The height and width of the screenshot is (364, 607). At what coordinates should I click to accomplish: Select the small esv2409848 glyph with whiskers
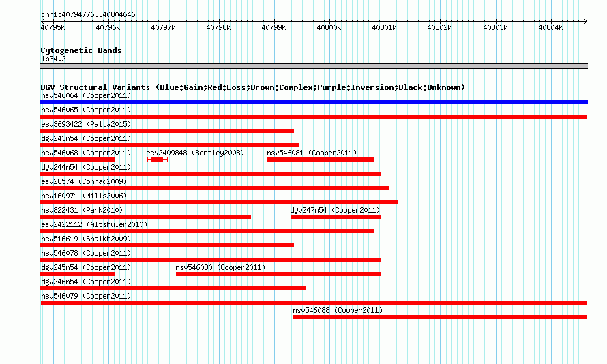tap(158, 160)
